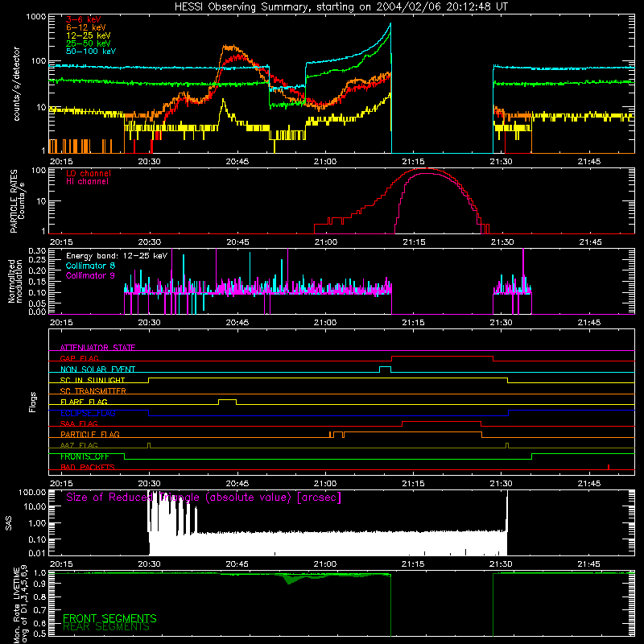This screenshot has width=644, height=644.
Task: Click the PARTICLE RATES axis label
Action: click(x=17, y=200)
